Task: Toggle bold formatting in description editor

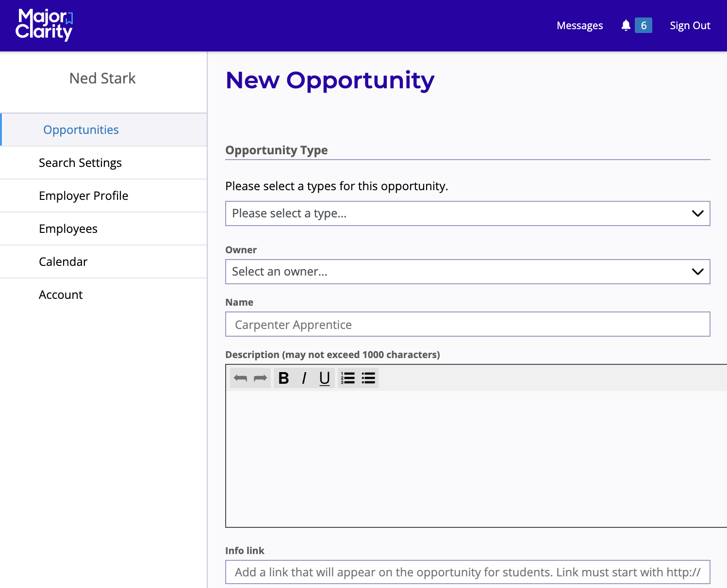Action: pos(284,378)
